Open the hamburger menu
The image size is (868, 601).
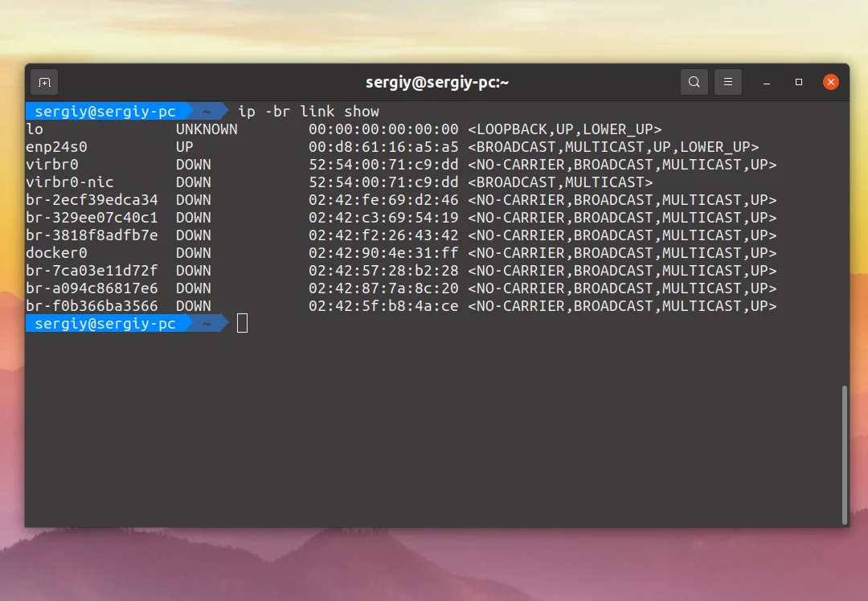pyautogui.click(x=728, y=82)
